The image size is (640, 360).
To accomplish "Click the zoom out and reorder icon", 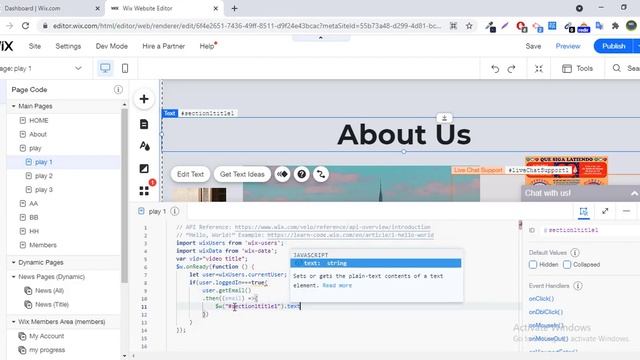I will (539, 69).
